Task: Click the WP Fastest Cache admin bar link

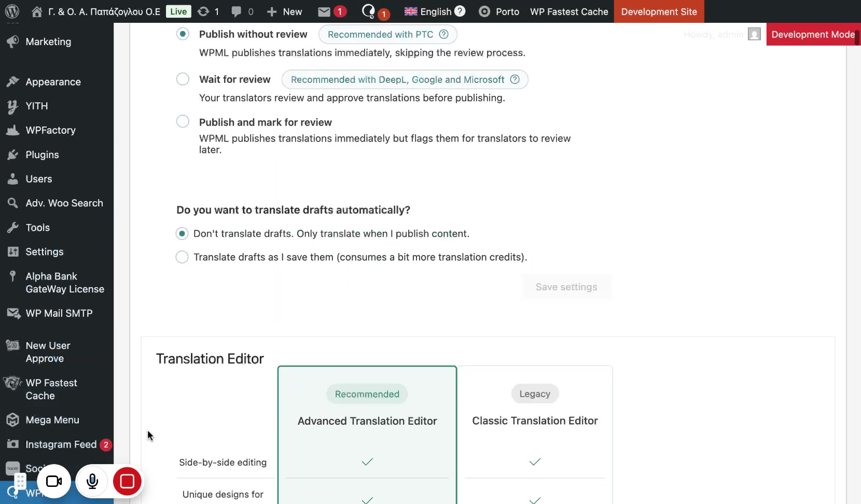Action: coord(569,11)
